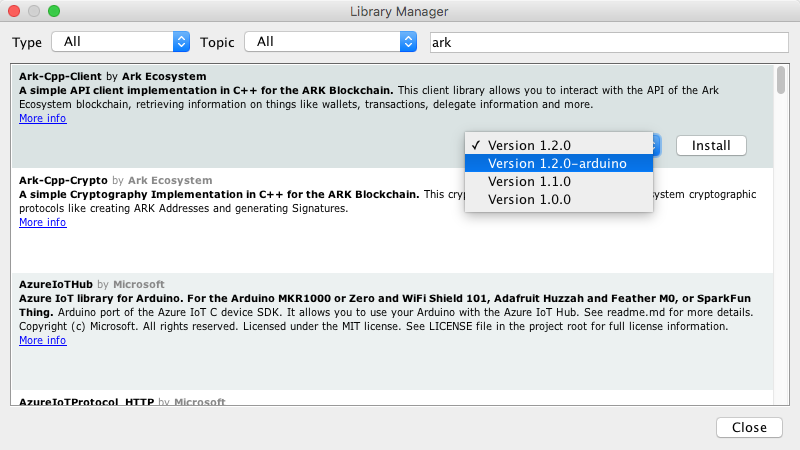This screenshot has height=450, width=800.
Task: Click the green window zoom button
Action: tap(54, 11)
